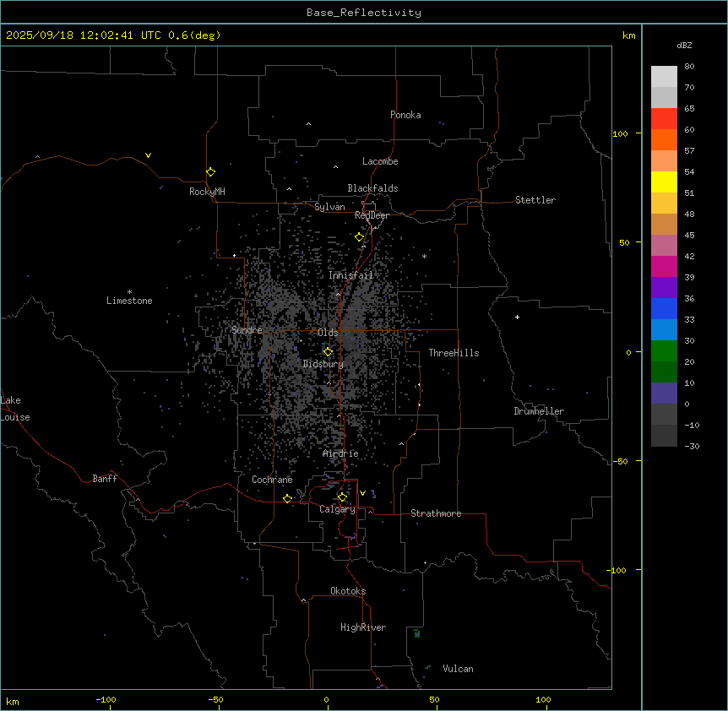Click the asterisk marker above Limestone
Image resolution: width=728 pixels, height=711 pixels.
click(129, 291)
